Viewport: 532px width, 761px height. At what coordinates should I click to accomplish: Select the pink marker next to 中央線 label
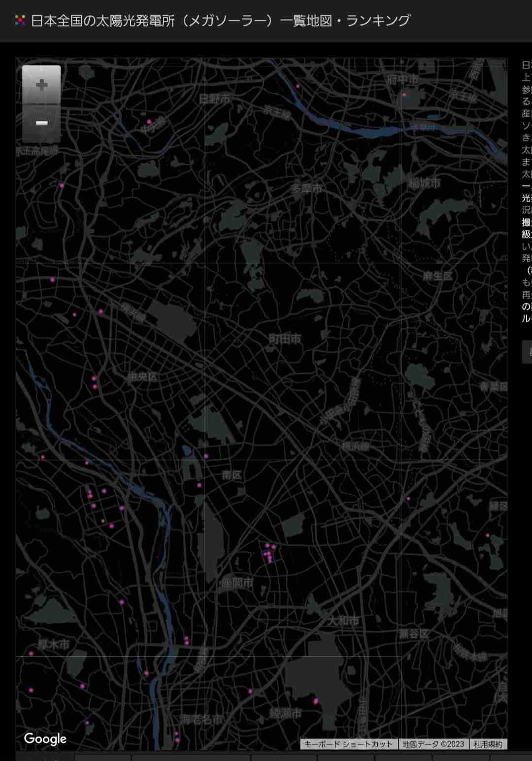click(x=149, y=122)
